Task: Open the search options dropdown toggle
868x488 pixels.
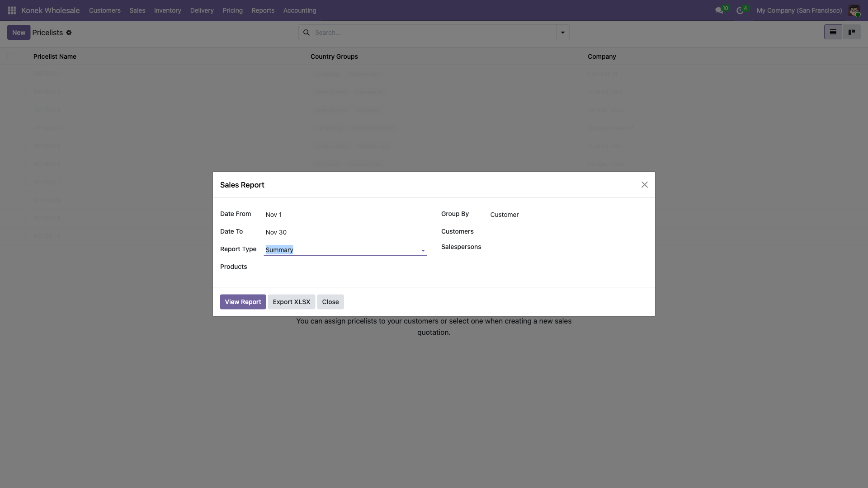Action: click(x=562, y=33)
